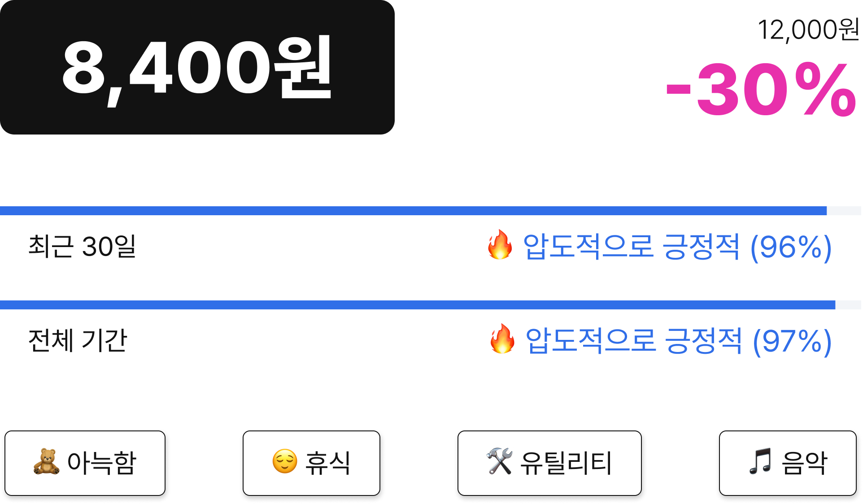Viewport: 863px width, 504px height.
Task: Click the fire icon beside the 96% review
Action: tap(500, 245)
